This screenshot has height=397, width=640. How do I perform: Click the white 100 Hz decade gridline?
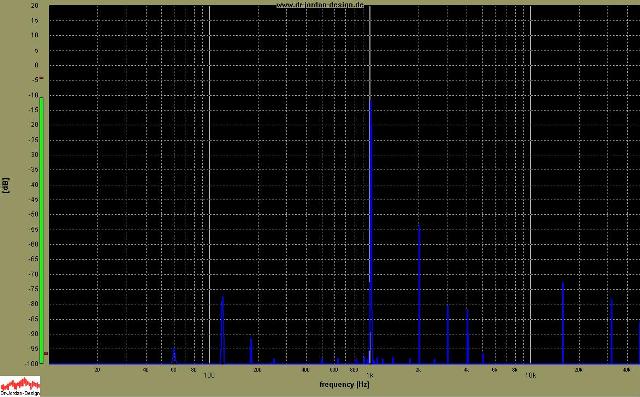[209, 184]
